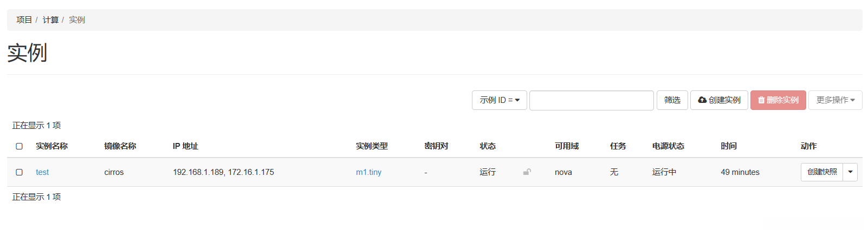
Task: Check the box for the test instance
Action: [x=19, y=172]
